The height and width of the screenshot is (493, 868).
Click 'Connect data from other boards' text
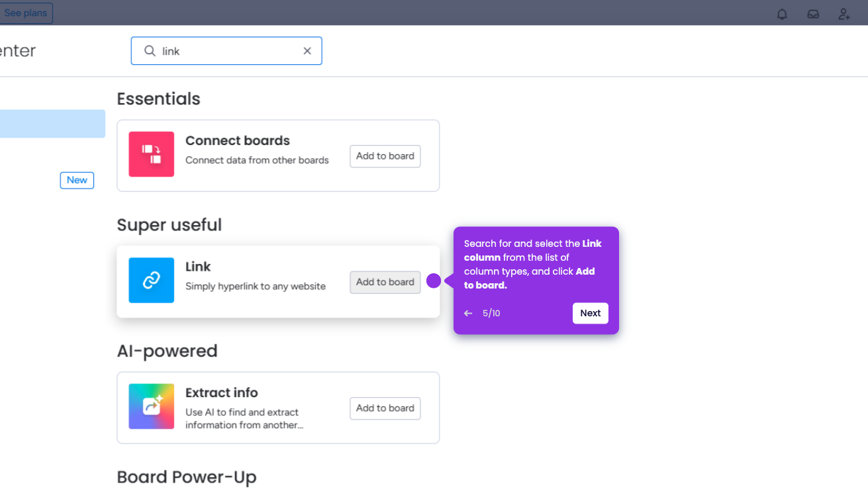click(x=257, y=160)
